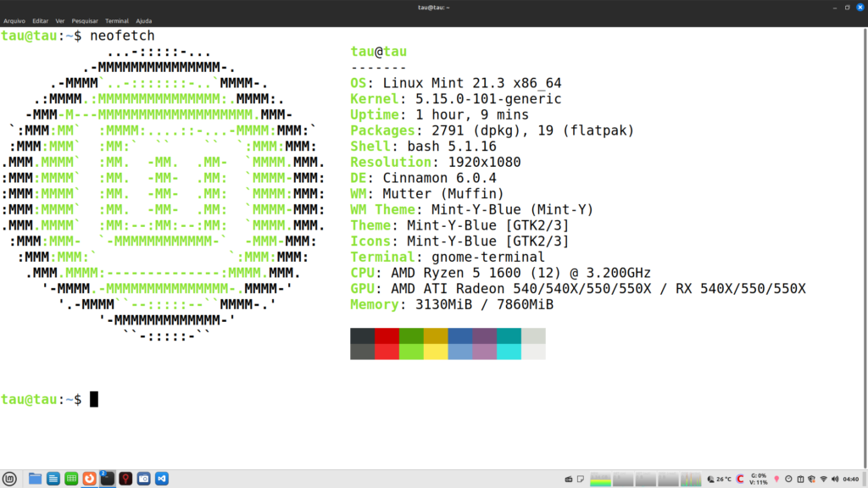Image resolution: width=868 pixels, height=488 pixels.
Task: Click the orange browser icon in taskbar
Action: point(90,479)
